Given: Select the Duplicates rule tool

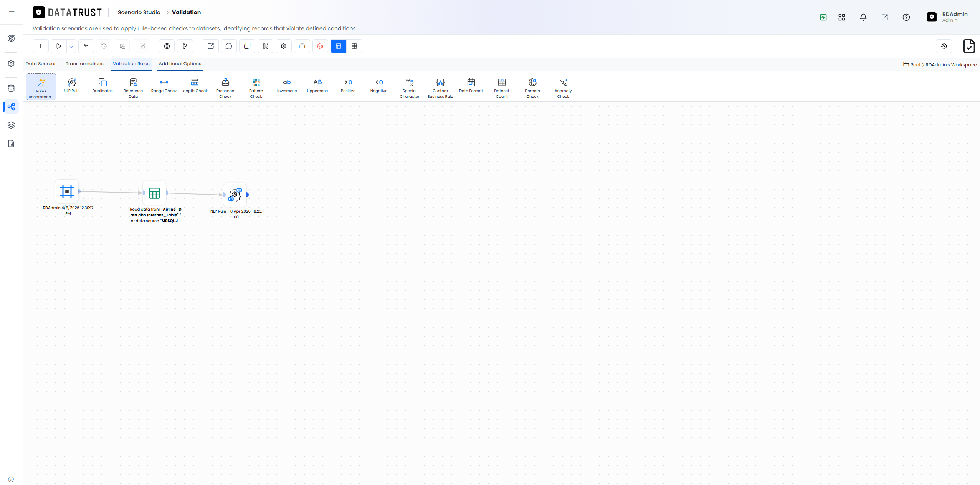Looking at the screenshot, I should pos(102,86).
